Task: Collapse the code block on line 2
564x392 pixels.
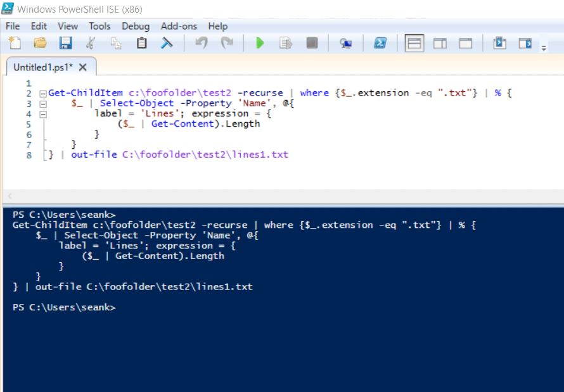Action: [43, 94]
